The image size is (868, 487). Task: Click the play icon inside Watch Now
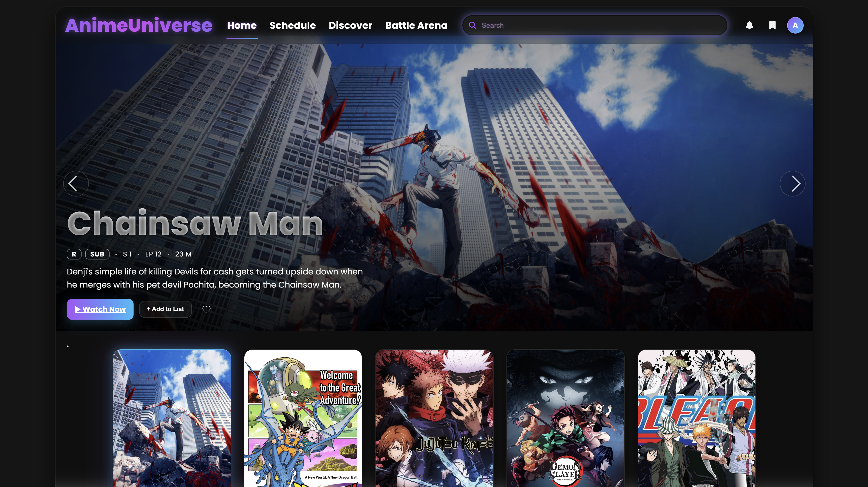tap(79, 309)
